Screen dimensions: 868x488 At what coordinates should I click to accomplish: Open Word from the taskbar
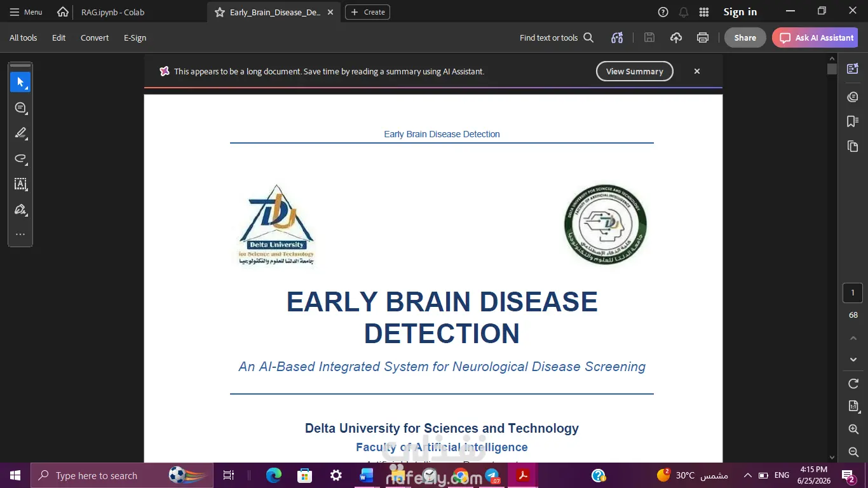[x=367, y=475]
